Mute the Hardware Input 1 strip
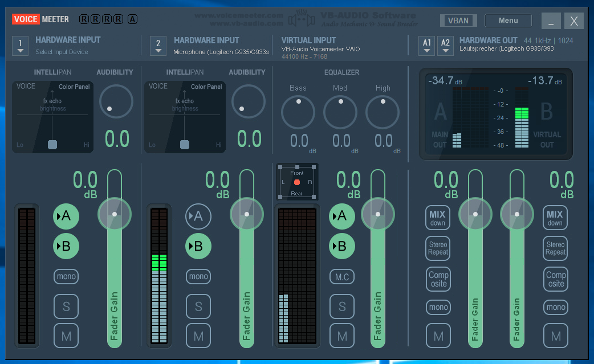 [x=66, y=336]
